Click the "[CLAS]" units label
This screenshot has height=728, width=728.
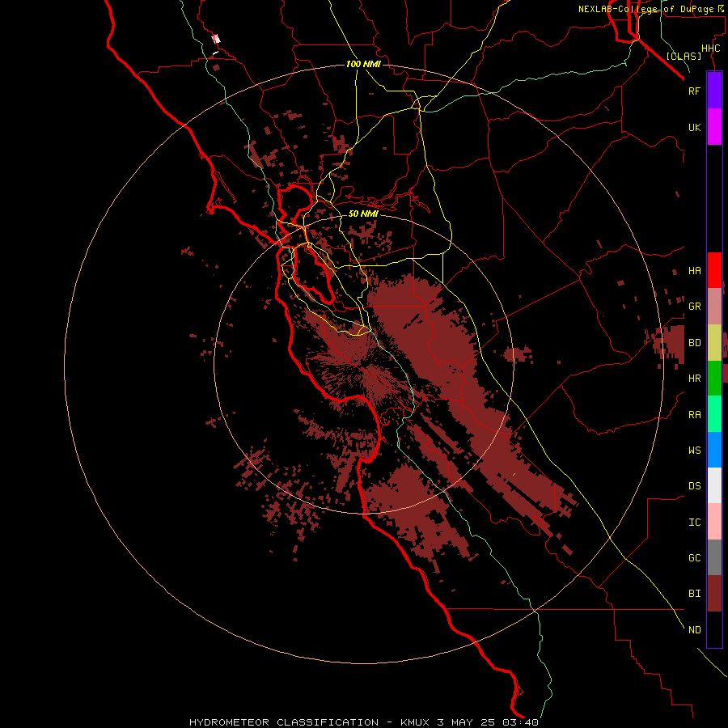684,57
